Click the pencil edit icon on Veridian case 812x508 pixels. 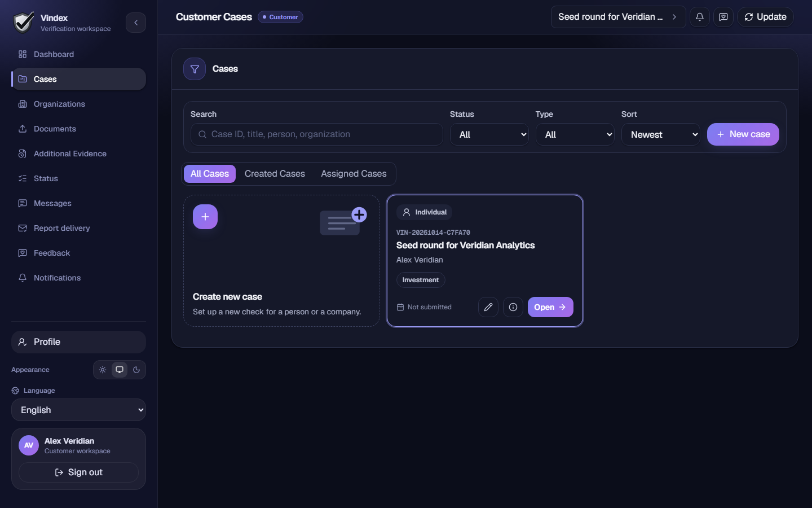tap(488, 307)
